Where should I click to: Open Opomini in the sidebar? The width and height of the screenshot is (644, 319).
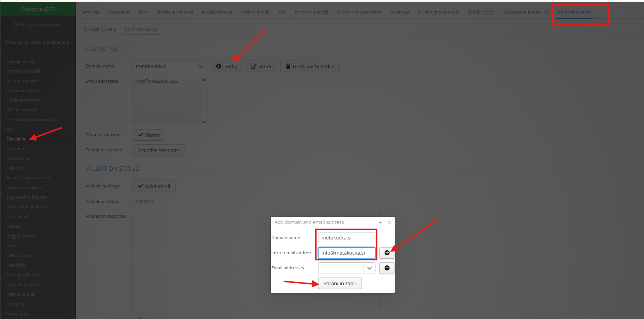click(15, 149)
